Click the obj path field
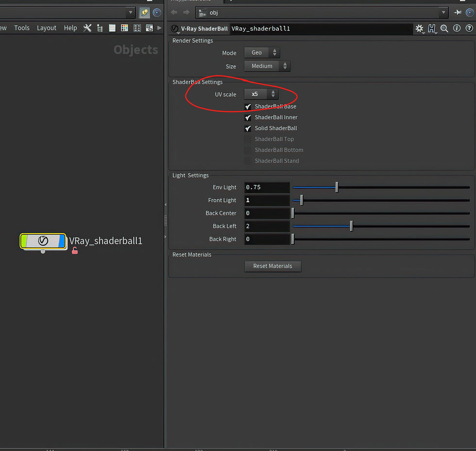This screenshot has width=476, height=451. [322, 13]
